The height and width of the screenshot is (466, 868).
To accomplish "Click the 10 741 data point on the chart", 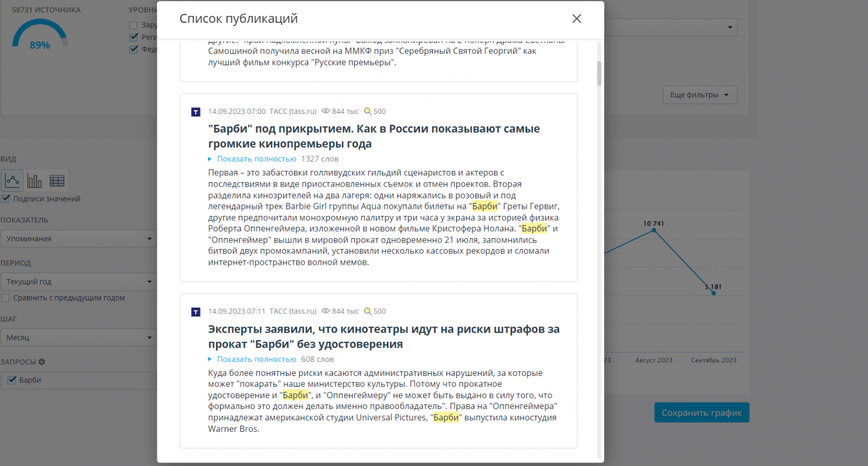I will 654,230.
